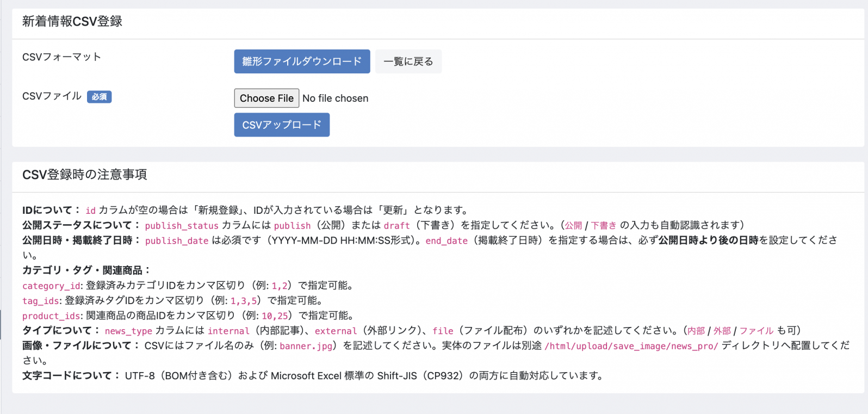Click the '10,25' example value
868x414 pixels.
[275, 316]
